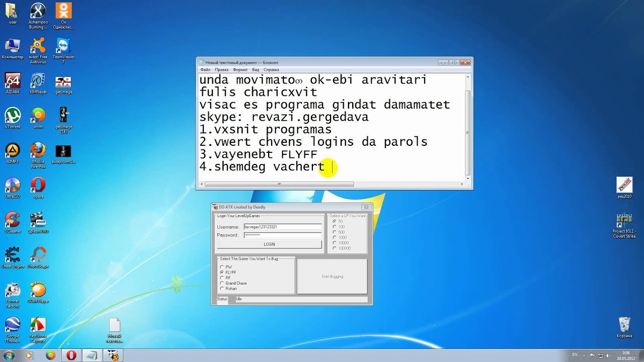Image resolution: width=644 pixels, height=362 pixels.
Task: Open the CCleaner desktop icon
Action: pyautogui.click(x=13, y=223)
